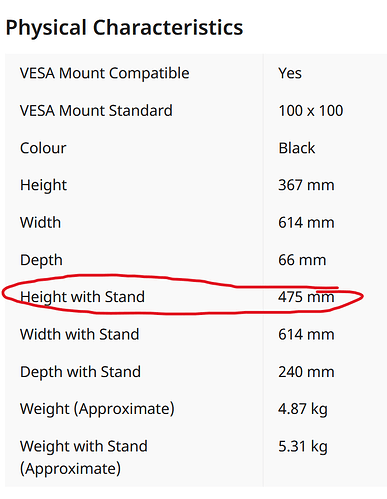The height and width of the screenshot is (499, 387).
Task: Select the Depth with Stand label
Action: coord(80,372)
